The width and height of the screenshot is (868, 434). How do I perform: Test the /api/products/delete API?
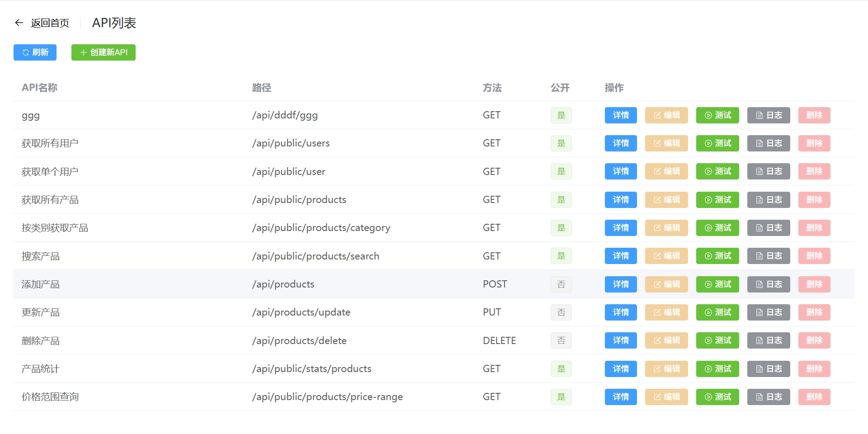coord(717,340)
